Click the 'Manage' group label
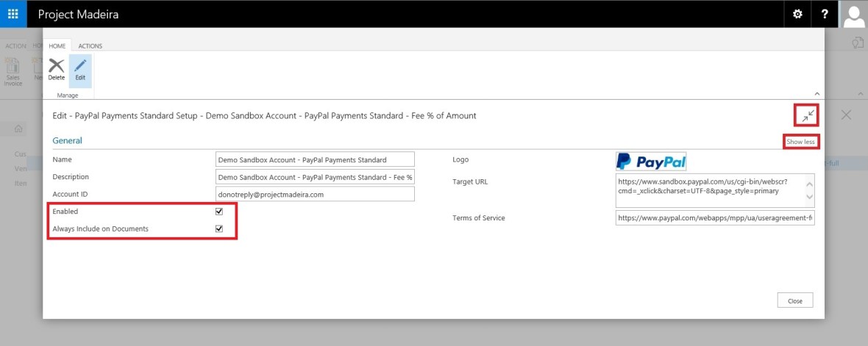 [68, 95]
